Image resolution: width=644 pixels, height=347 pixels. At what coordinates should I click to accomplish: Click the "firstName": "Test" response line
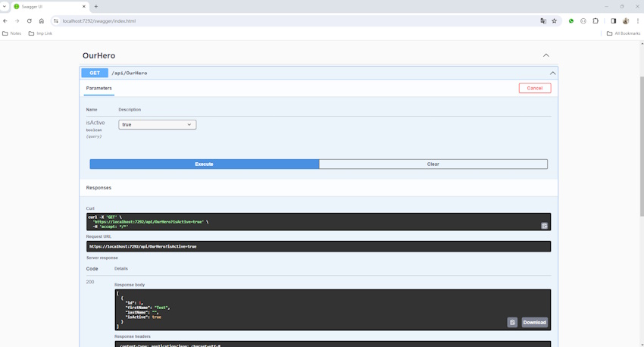148,308
